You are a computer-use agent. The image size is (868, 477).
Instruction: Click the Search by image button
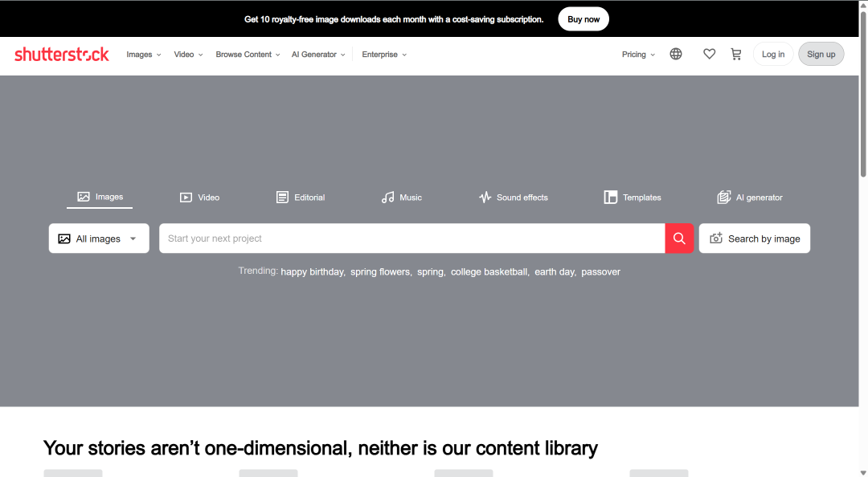[x=755, y=238]
